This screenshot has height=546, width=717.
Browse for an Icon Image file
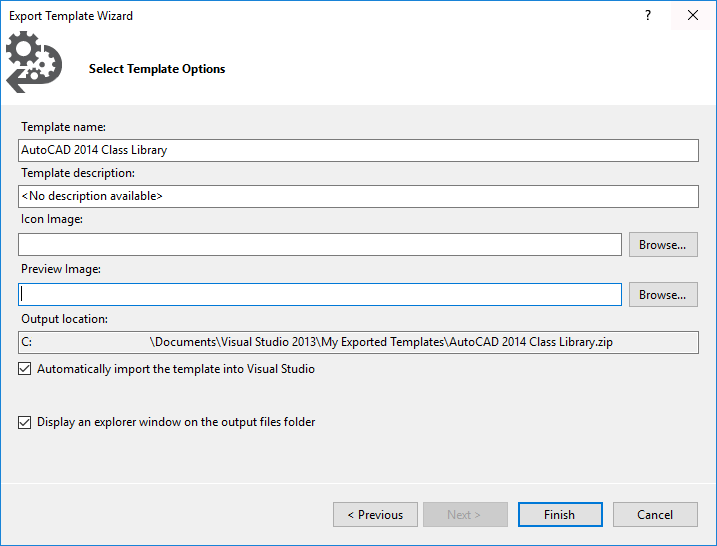[x=663, y=245]
